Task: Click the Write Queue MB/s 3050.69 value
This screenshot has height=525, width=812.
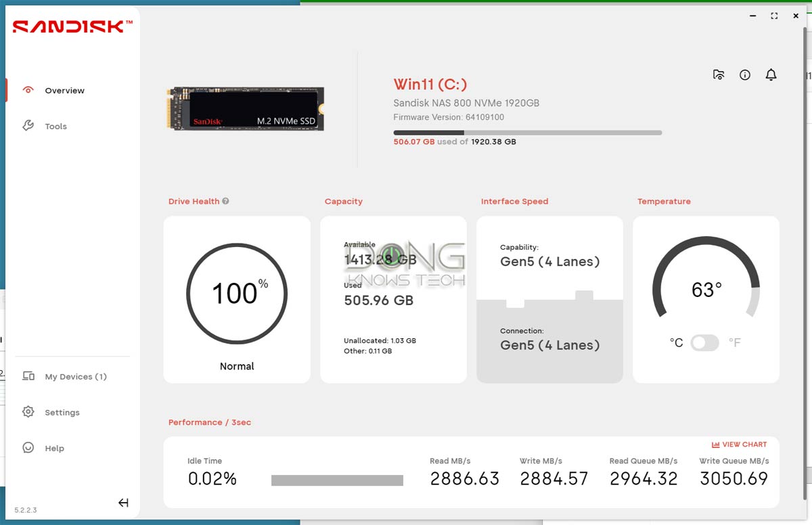Action: click(x=734, y=479)
